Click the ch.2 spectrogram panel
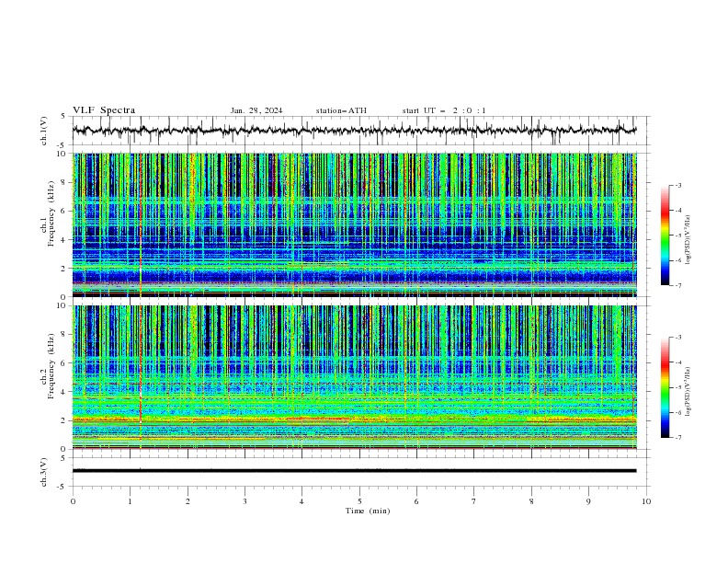728x563 pixels. [354, 377]
